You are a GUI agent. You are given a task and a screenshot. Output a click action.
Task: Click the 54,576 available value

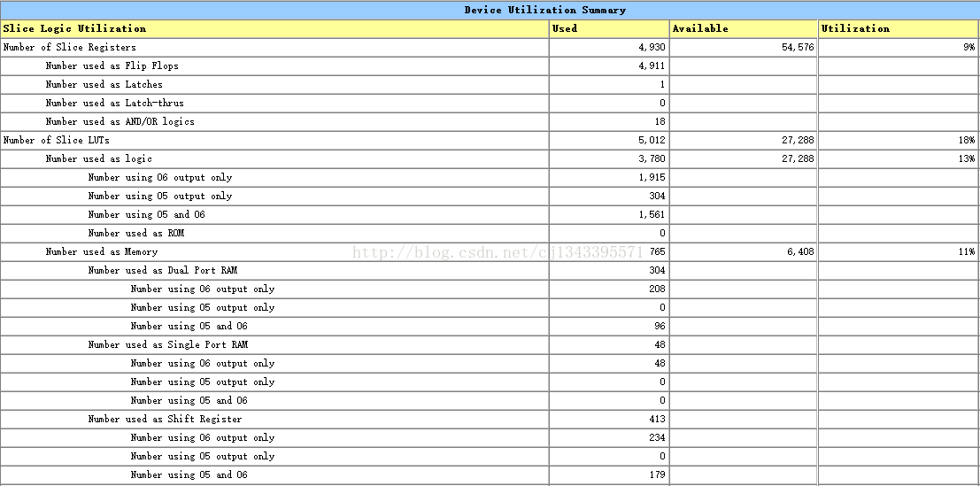799,48
